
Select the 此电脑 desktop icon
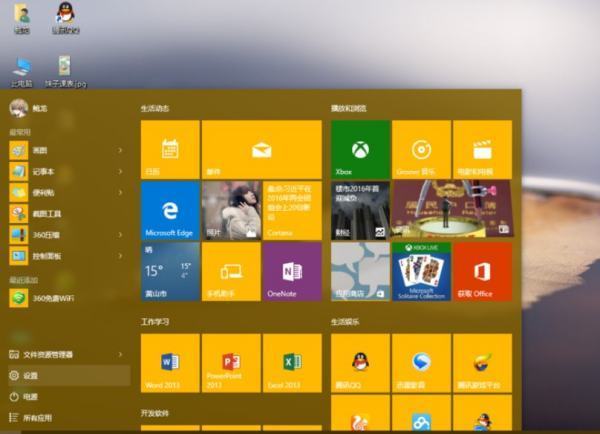click(21, 72)
